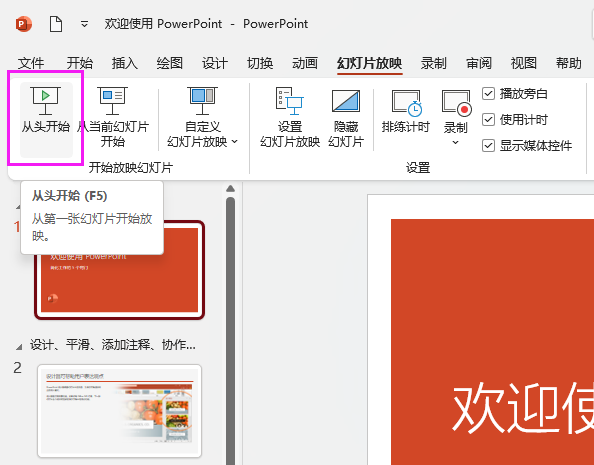Open 设置幻灯片放映 dialog
Image resolution: width=594 pixels, height=465 pixels.
[290, 117]
